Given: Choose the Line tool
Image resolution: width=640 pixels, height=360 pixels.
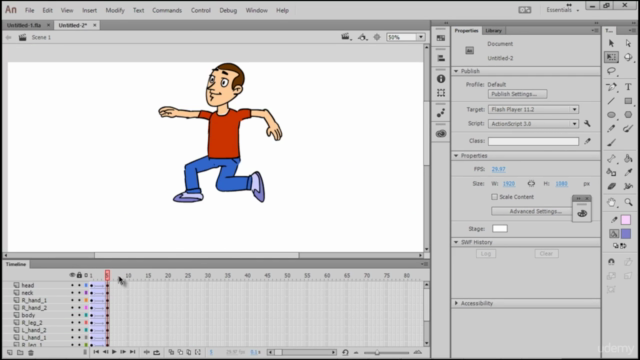Looking at the screenshot, I should (611, 101).
